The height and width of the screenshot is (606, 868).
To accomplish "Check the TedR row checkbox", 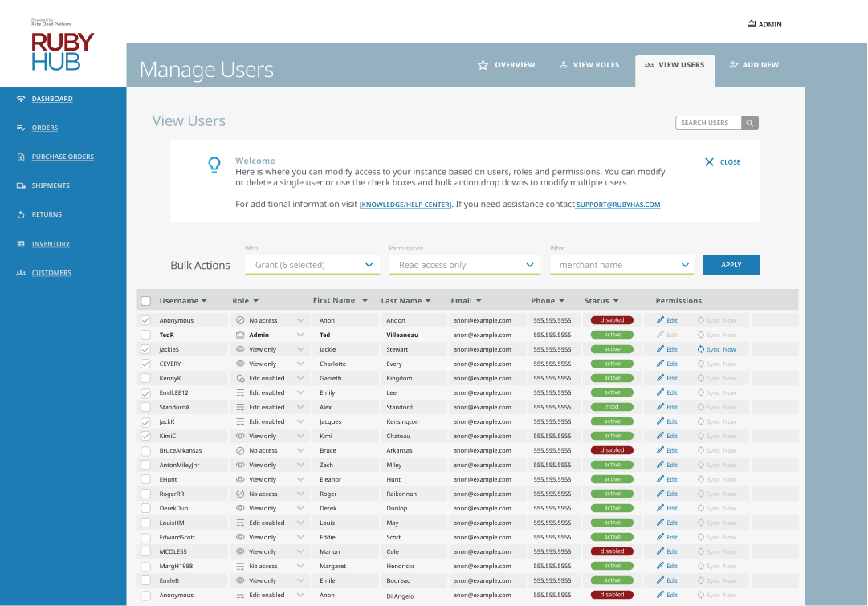I will point(145,335).
